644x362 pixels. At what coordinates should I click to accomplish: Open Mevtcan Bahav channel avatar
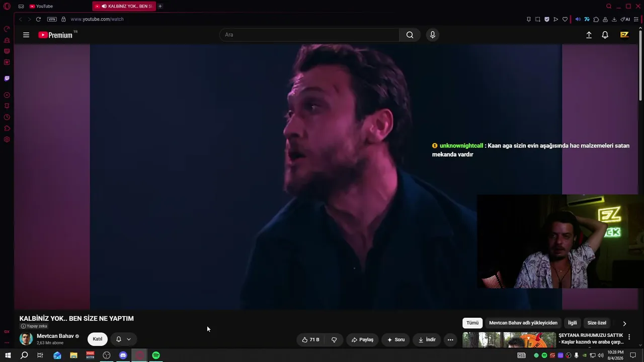click(x=26, y=339)
